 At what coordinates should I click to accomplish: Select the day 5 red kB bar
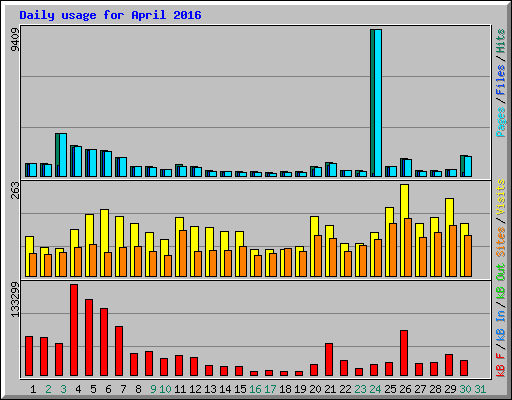[89, 338]
